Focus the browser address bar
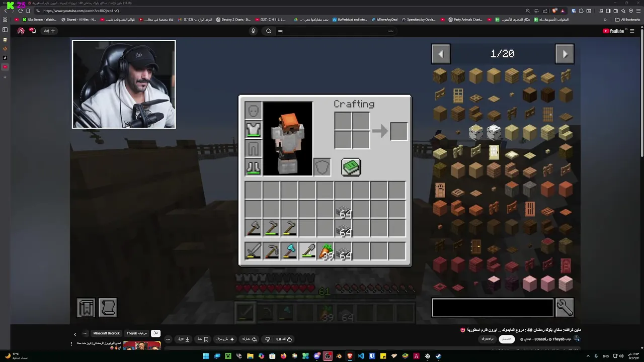 point(282,11)
